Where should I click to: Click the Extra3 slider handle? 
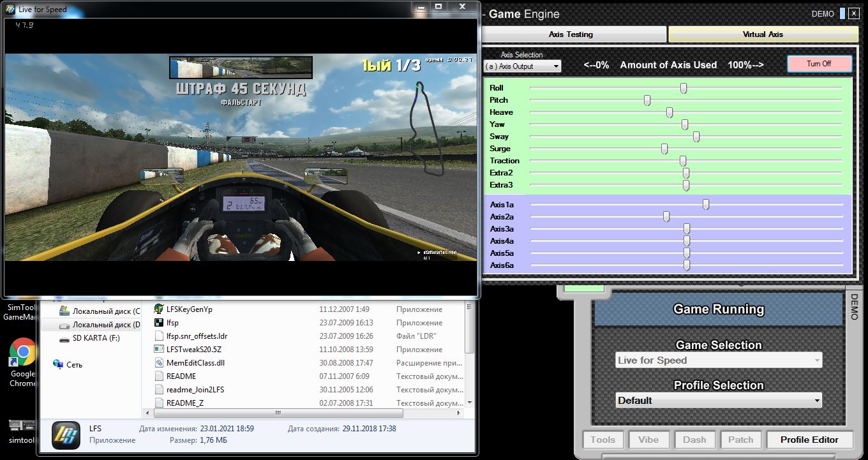(x=685, y=185)
